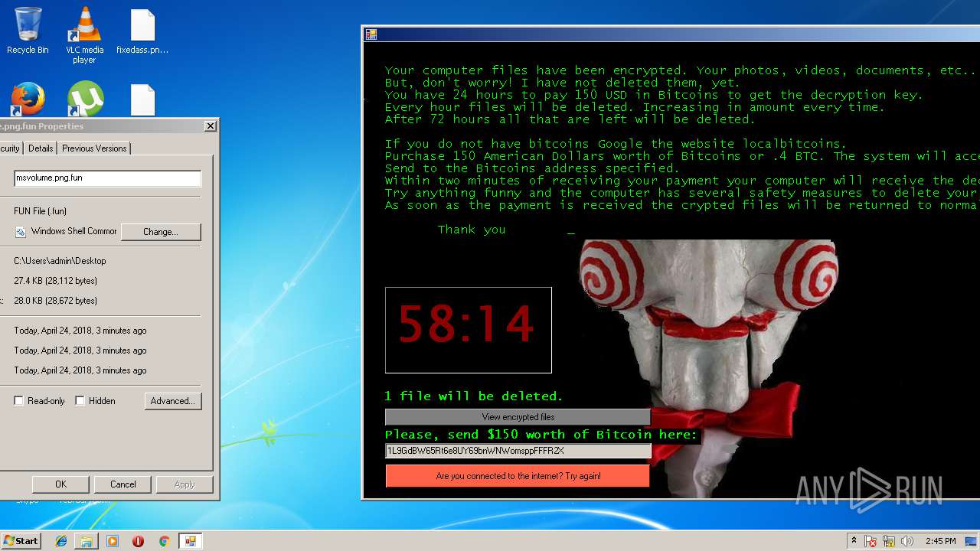Click the C:\Users\admin\Desktop location text
This screenshot has height=551, width=980.
60,261
